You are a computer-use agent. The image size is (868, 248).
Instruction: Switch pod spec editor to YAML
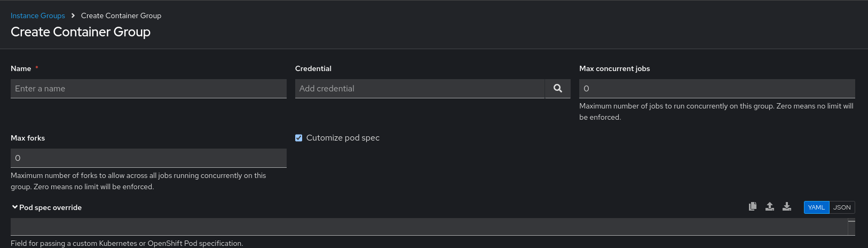pos(816,207)
